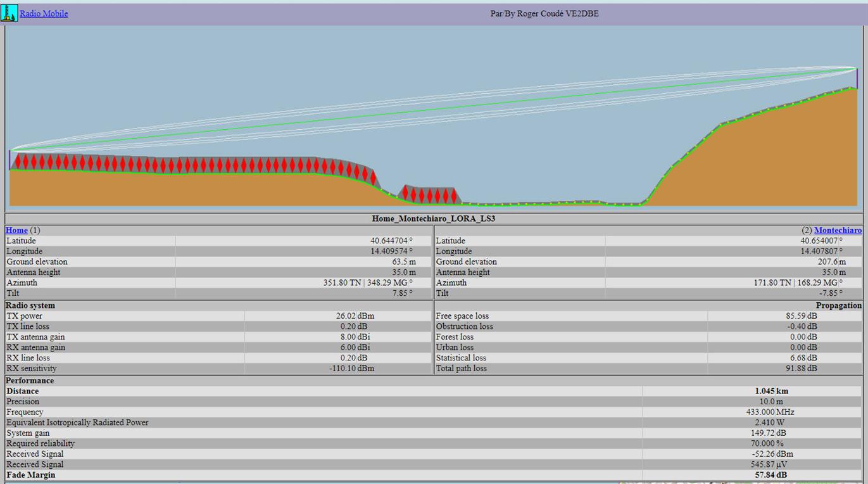This screenshot has height=484, width=868.
Task: Click the Received Signal value -52.26 dBm
Action: [771, 454]
